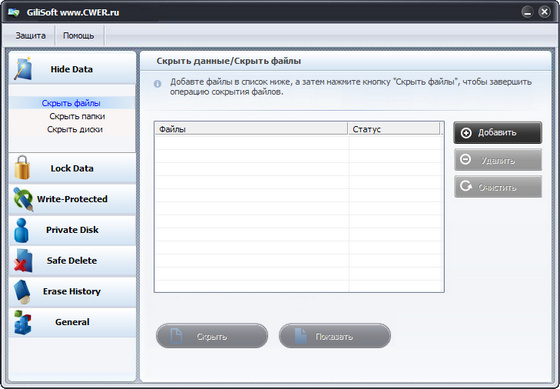The image size is (560, 389).
Task: Open the Erase History section label
Action: click(72, 291)
